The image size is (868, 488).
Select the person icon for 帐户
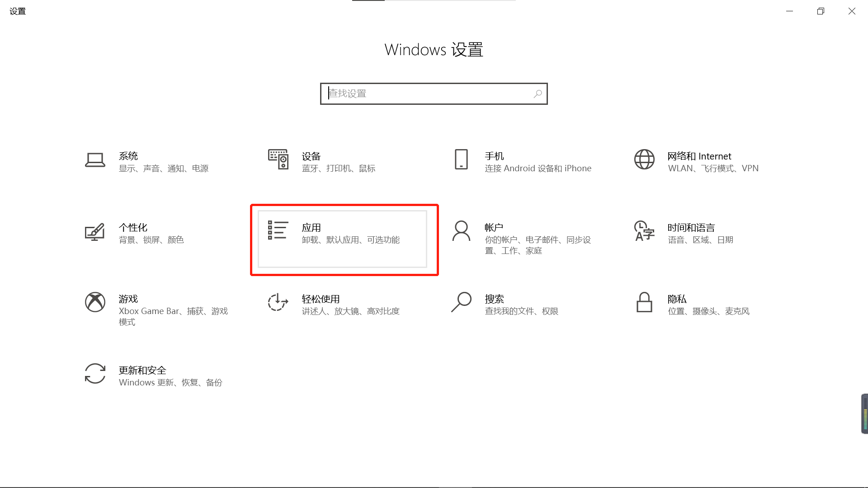[x=461, y=231]
